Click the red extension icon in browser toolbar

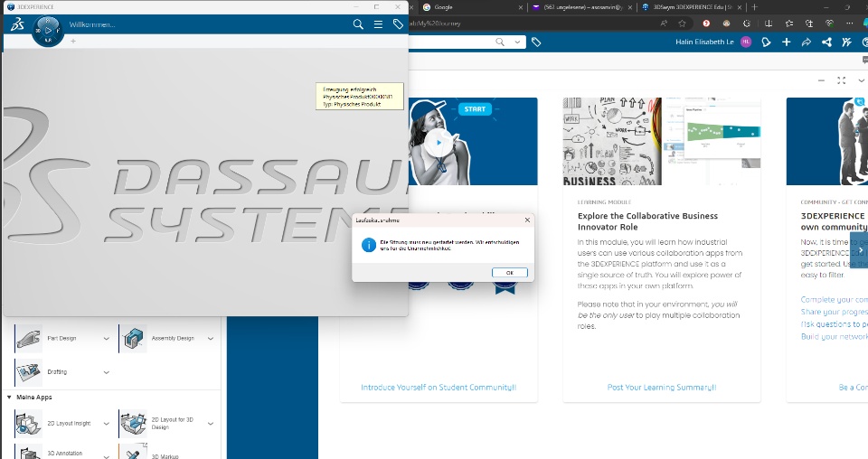706,23
